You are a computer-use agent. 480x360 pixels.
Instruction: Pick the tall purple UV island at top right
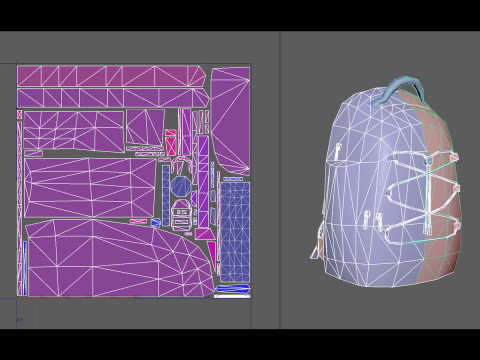click(231, 120)
